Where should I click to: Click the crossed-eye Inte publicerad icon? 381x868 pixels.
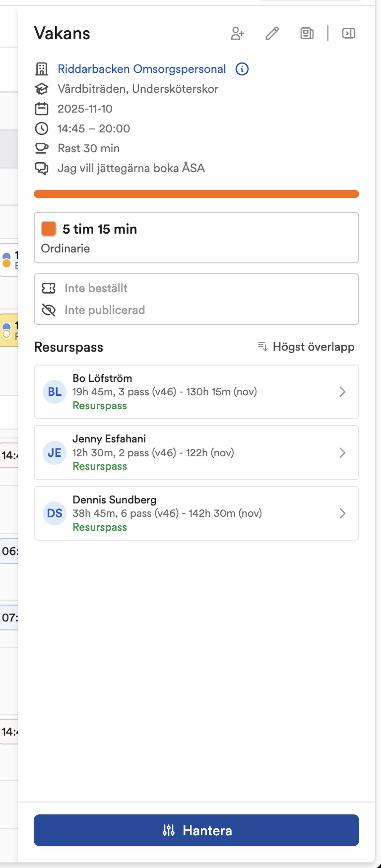[49, 310]
